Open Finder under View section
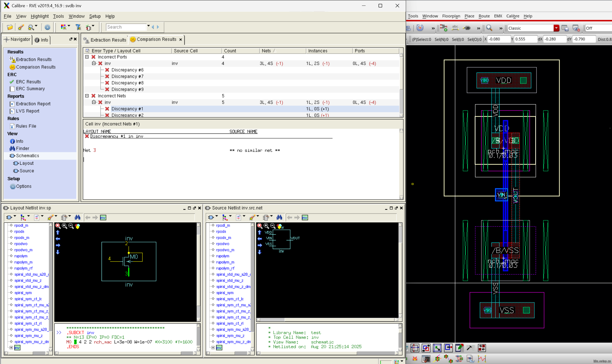This screenshot has height=364, width=612. click(x=22, y=148)
